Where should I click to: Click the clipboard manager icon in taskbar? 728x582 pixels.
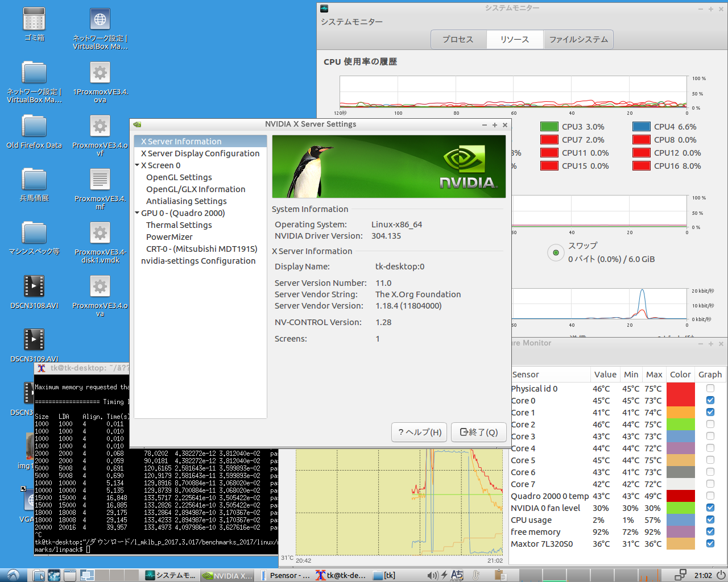500,575
